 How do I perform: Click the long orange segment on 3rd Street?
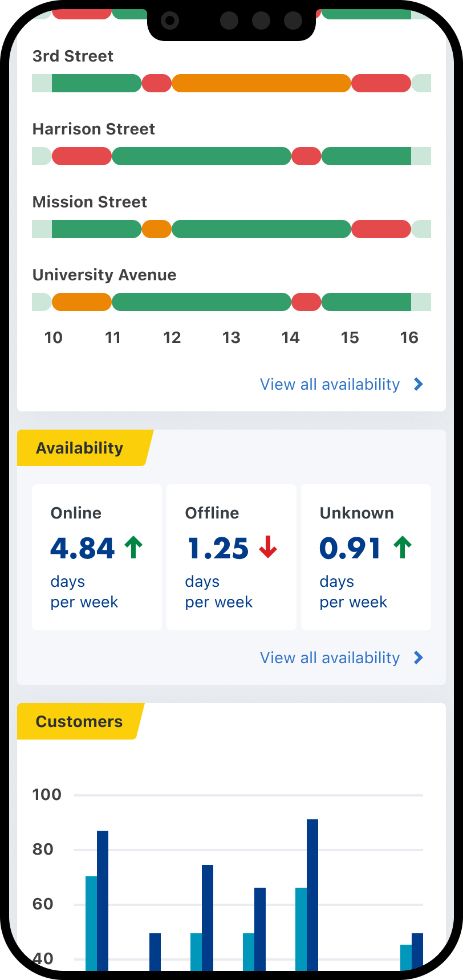261,83
